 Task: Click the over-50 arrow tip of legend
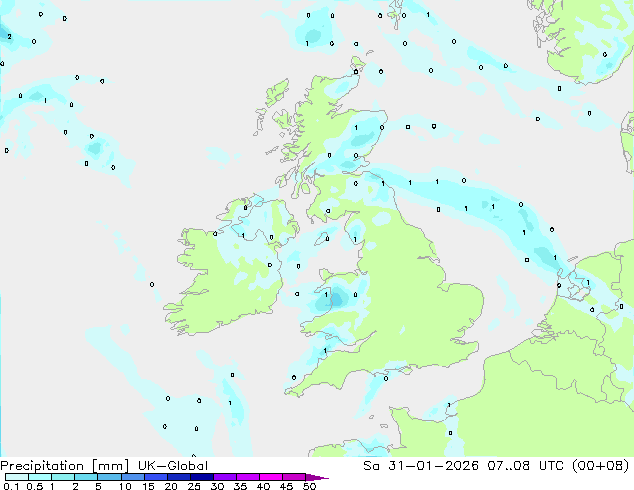pyautogui.click(x=317, y=477)
